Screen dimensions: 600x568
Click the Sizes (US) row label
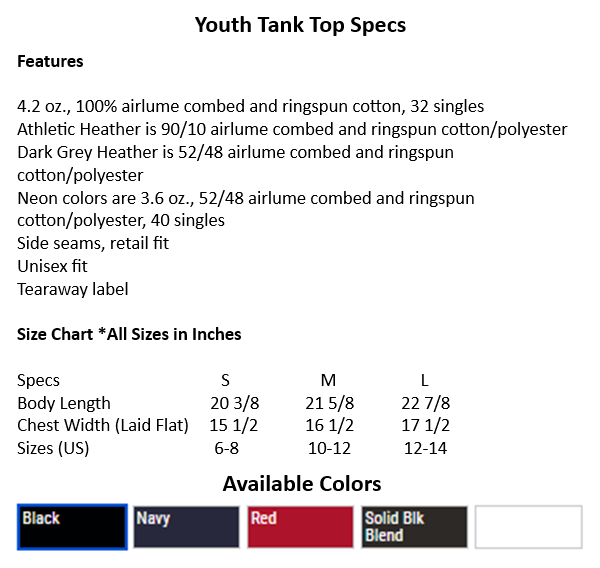[x=53, y=448]
